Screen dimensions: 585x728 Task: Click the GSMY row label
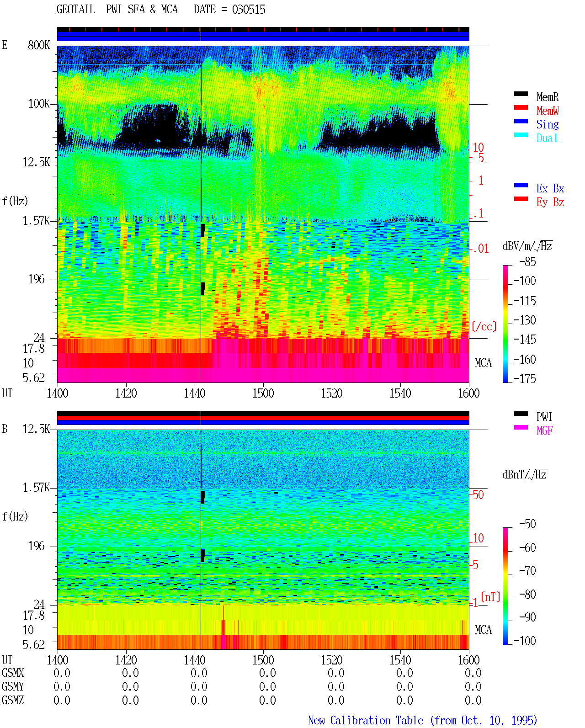coord(13,687)
